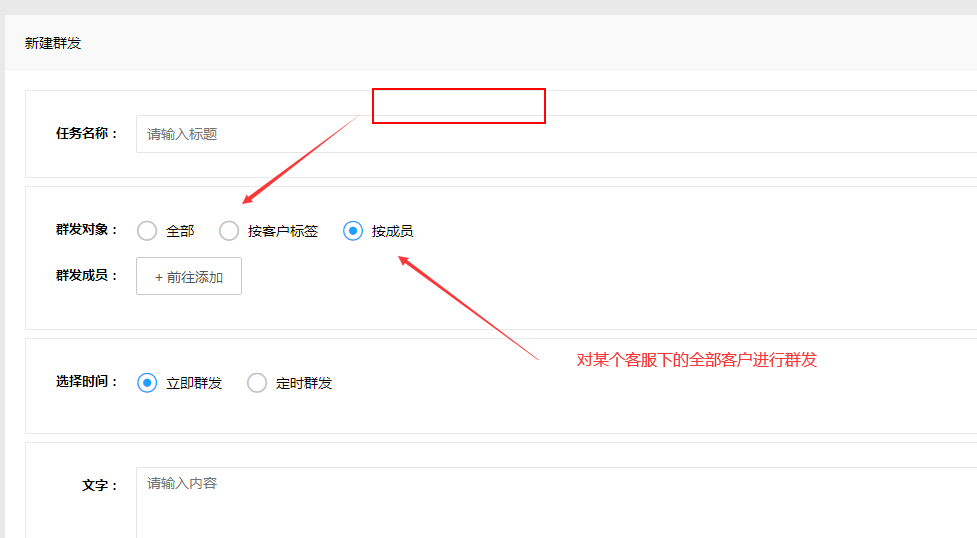977x538 pixels.
Task: Click the 选择时间 label
Action: (x=86, y=382)
